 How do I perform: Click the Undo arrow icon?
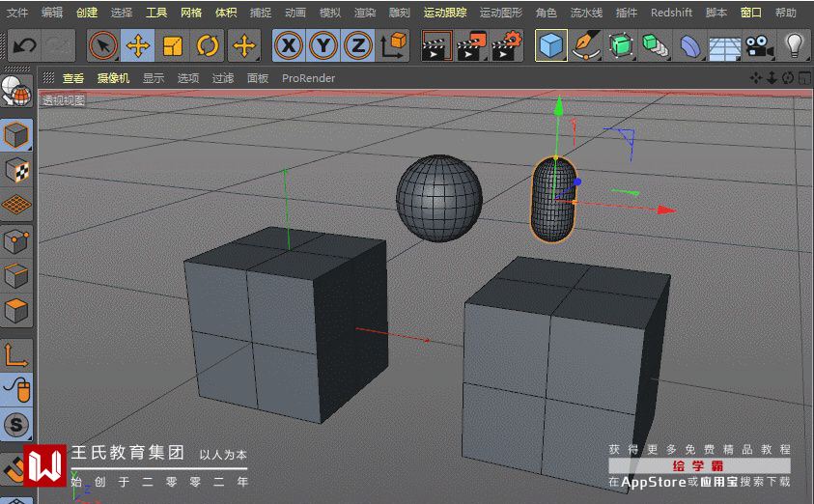coord(24,46)
